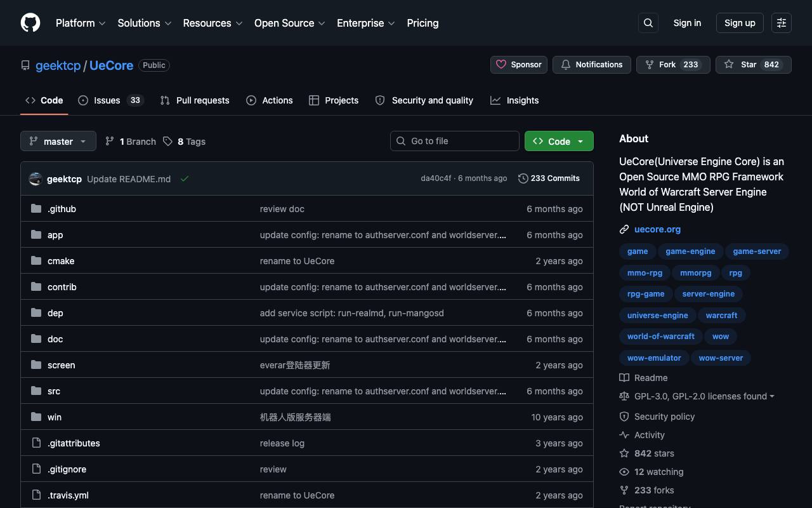Open the .gitattributes file
The width and height of the screenshot is (812, 508).
(x=74, y=443)
